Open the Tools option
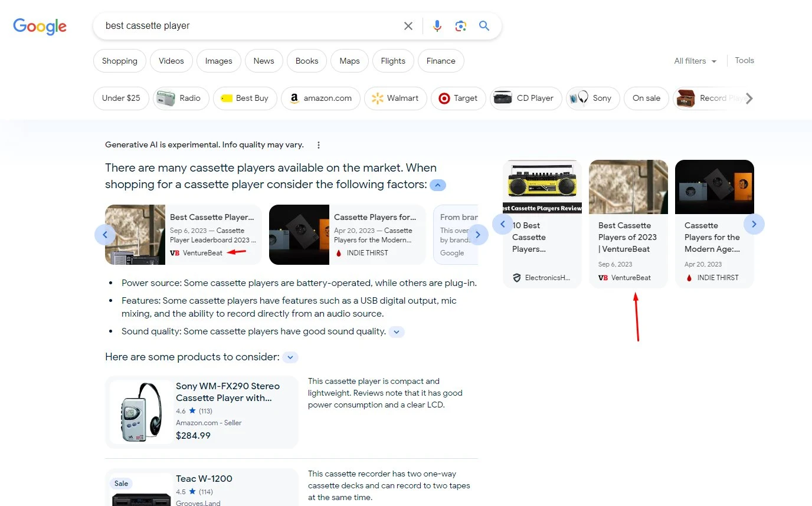 click(745, 60)
